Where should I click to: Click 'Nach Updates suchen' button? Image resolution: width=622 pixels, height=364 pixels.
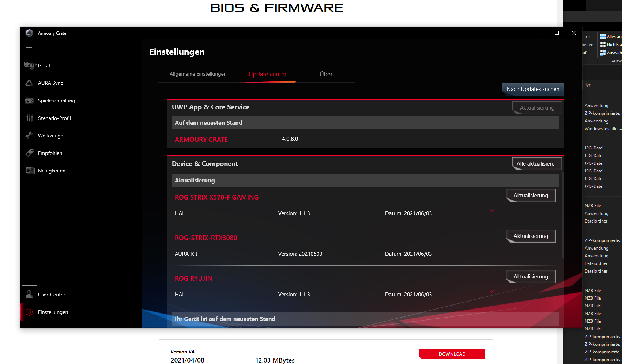coord(533,89)
